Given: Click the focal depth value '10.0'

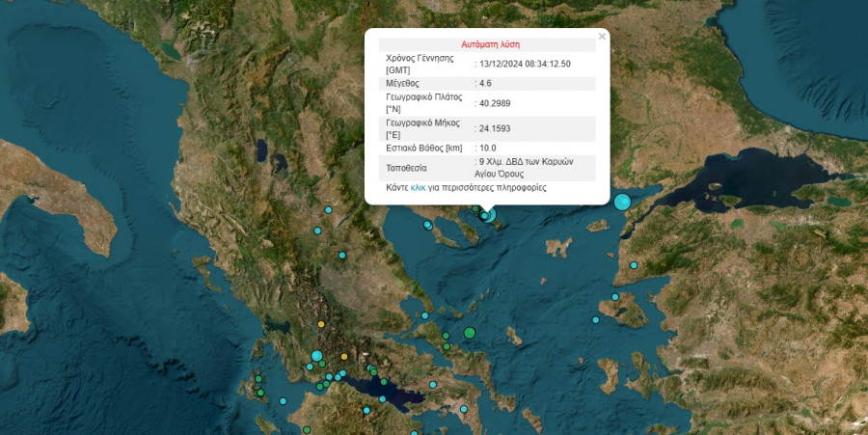Looking at the screenshot, I should point(488,148).
